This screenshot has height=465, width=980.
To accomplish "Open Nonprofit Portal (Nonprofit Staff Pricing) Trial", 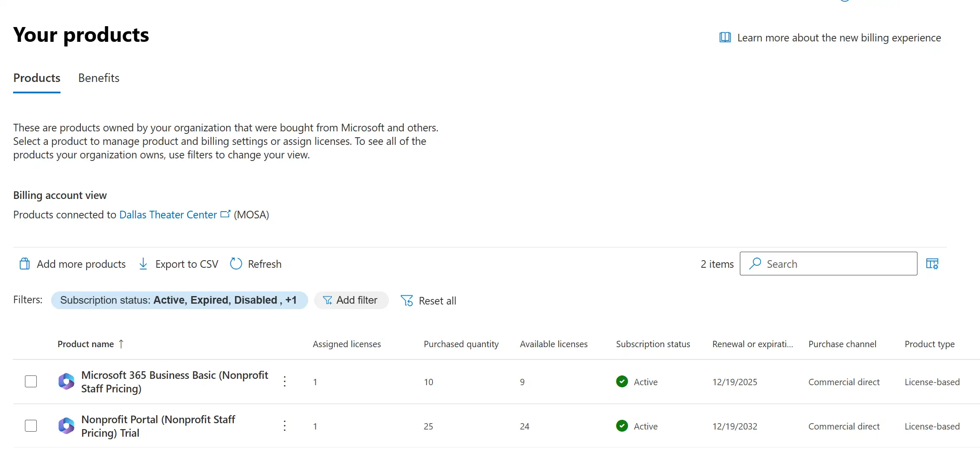I will pos(158,426).
